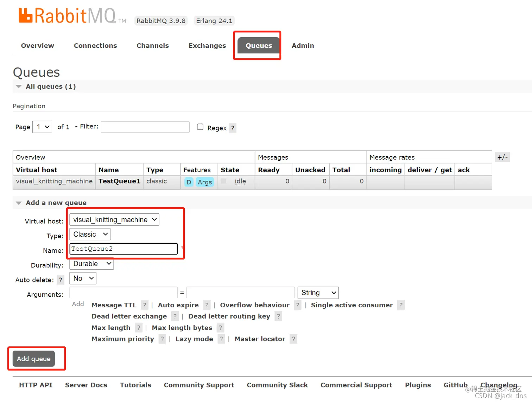Sort by Unacked column header

[310, 170]
